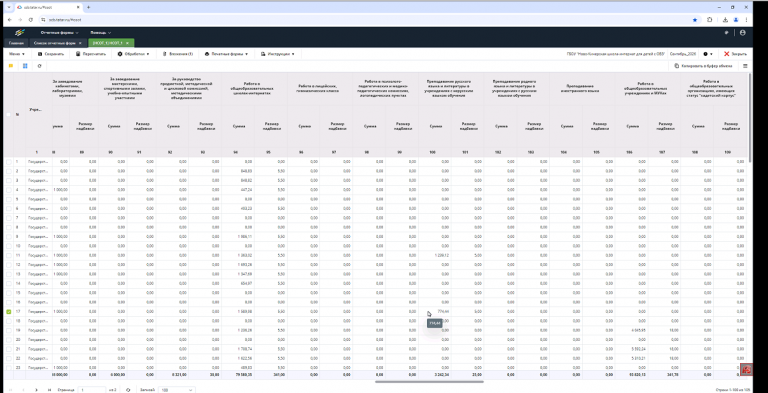Check the checkbox for row 11
This screenshot has width=768, height=393.
[8, 255]
